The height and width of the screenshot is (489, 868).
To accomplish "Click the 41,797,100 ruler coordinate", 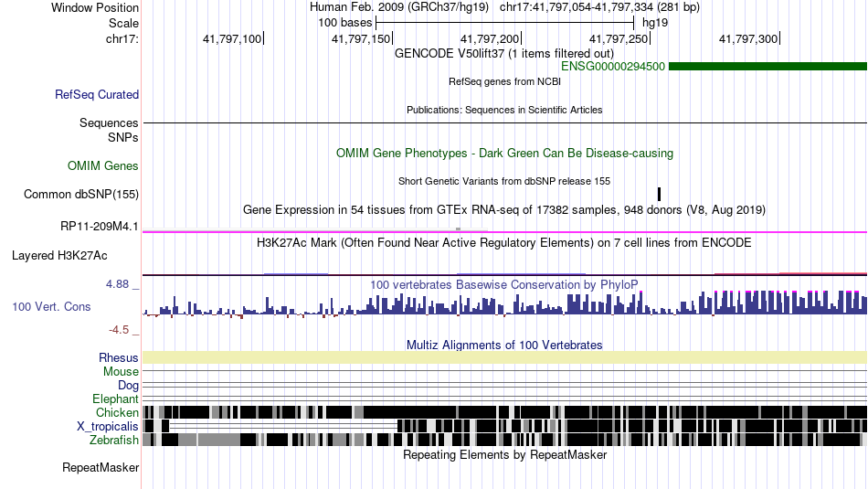I will click(x=232, y=38).
